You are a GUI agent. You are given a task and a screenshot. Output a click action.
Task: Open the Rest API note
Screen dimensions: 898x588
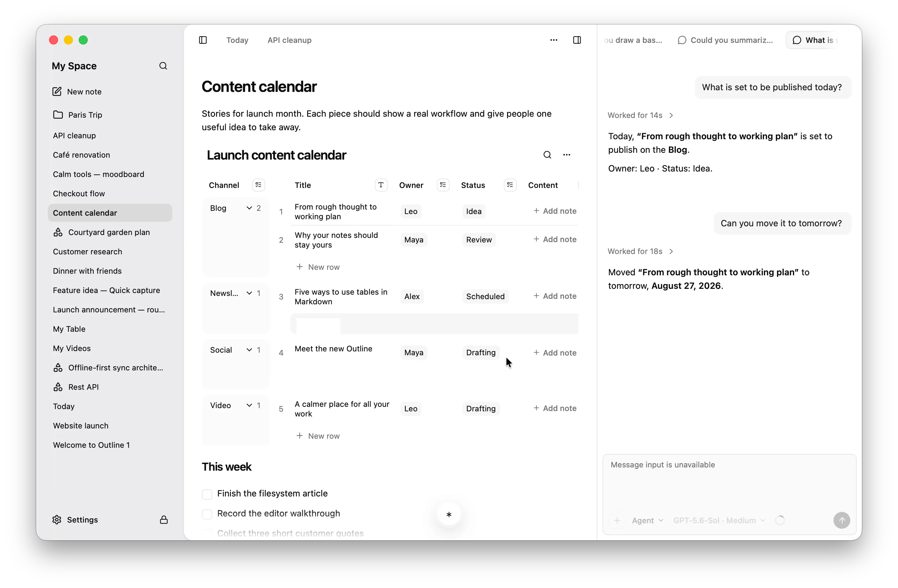click(110, 387)
